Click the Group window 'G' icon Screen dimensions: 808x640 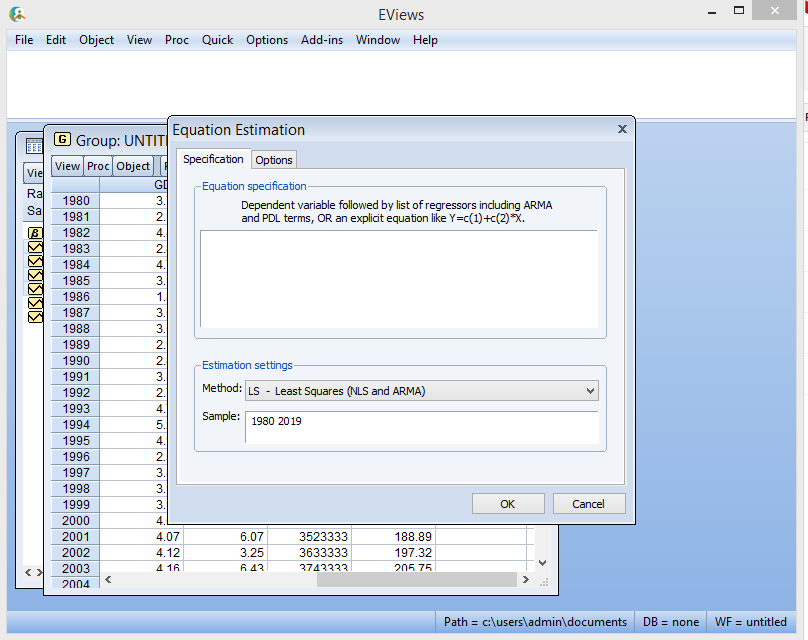coord(62,139)
